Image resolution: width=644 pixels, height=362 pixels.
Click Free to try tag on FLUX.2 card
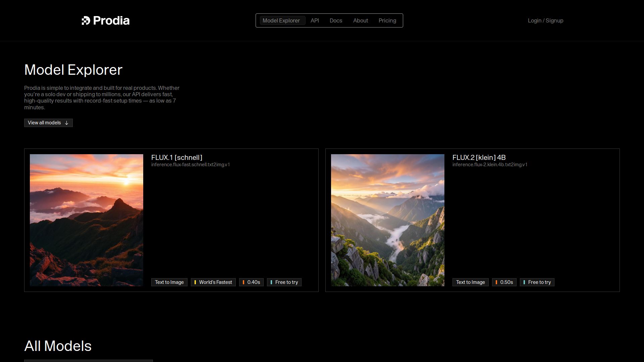tap(537, 282)
